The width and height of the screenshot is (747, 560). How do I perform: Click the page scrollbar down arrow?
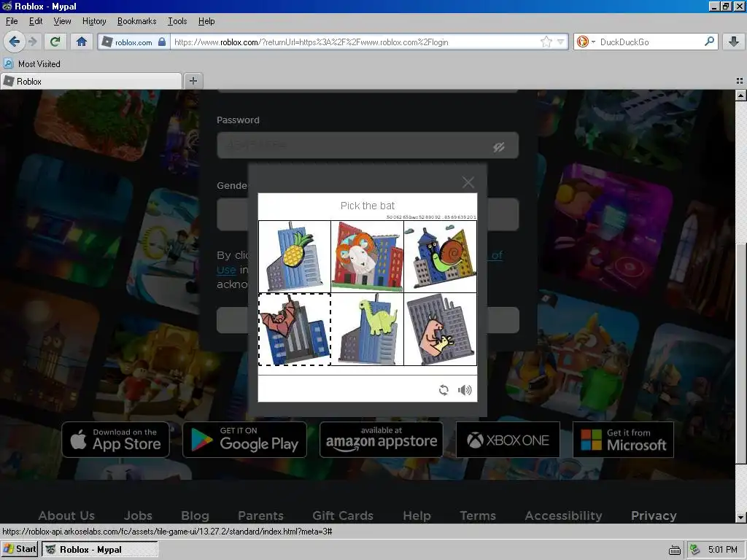click(x=741, y=517)
